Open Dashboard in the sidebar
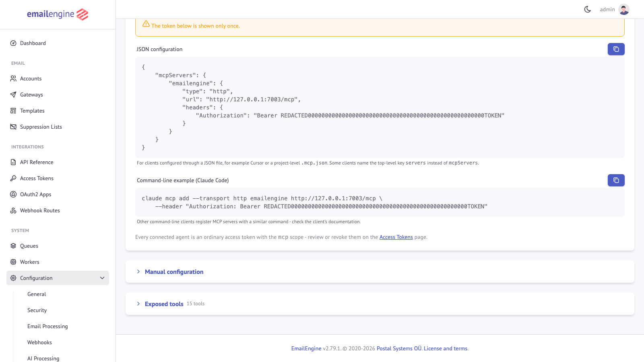This screenshot has height=362, width=644. pyautogui.click(x=58, y=43)
